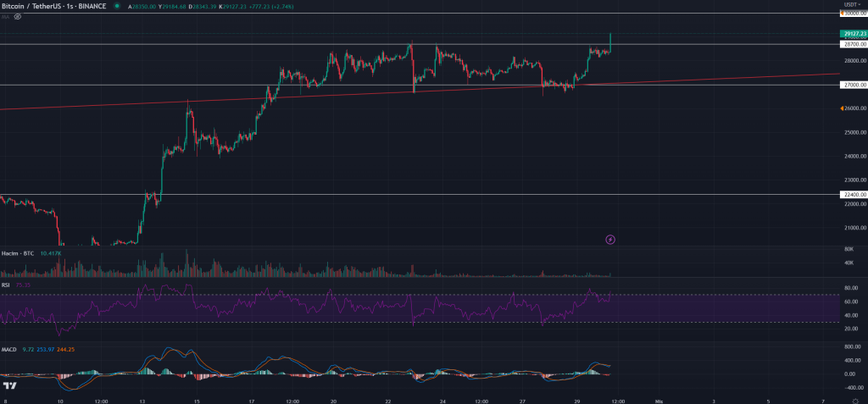Click the 30000.00 price level label
Viewport: 868px width, 404px height.
853,14
